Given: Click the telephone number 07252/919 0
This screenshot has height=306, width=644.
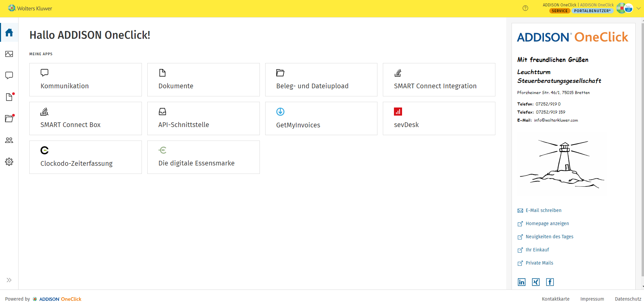Looking at the screenshot, I should pos(548,104).
